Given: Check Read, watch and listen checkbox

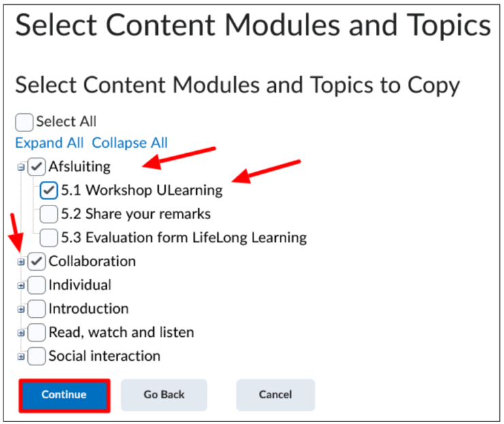Looking at the screenshot, I should [x=36, y=332].
